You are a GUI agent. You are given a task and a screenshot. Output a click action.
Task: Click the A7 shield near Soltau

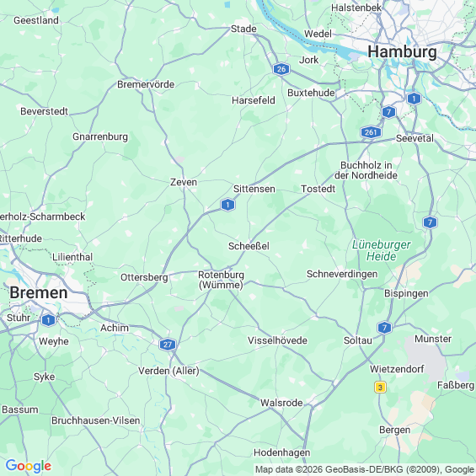[x=384, y=328]
